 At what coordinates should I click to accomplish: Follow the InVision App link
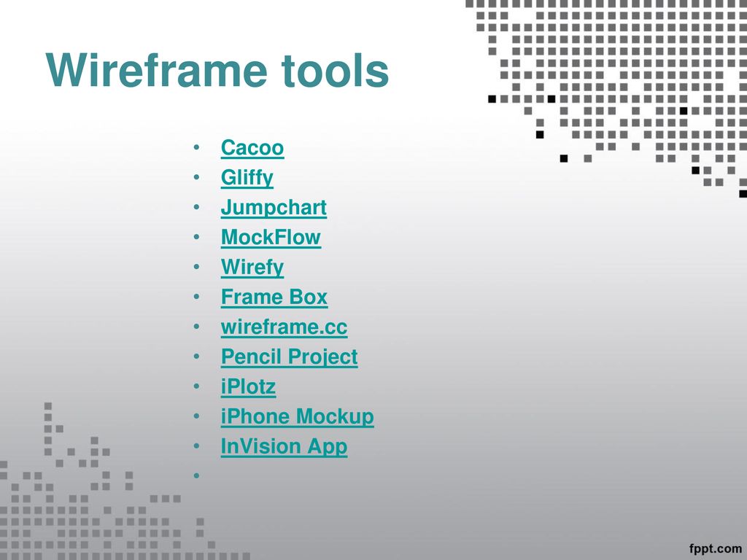(284, 447)
